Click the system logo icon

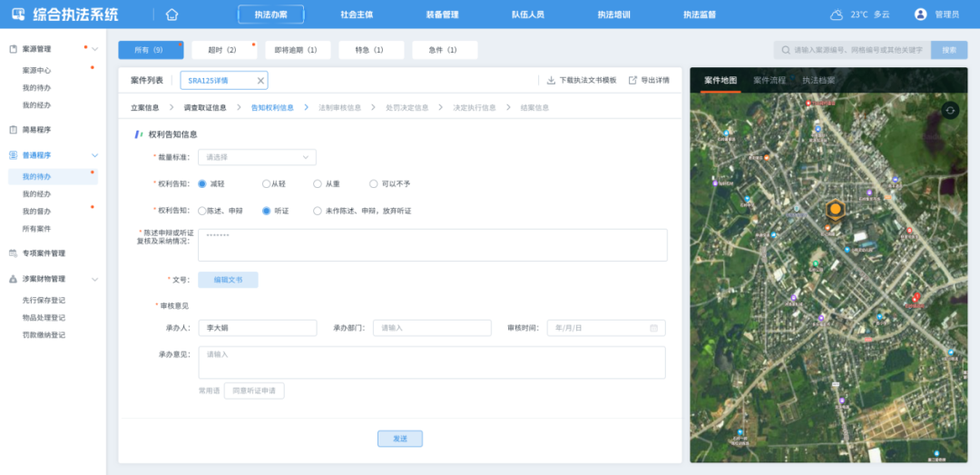click(19, 15)
